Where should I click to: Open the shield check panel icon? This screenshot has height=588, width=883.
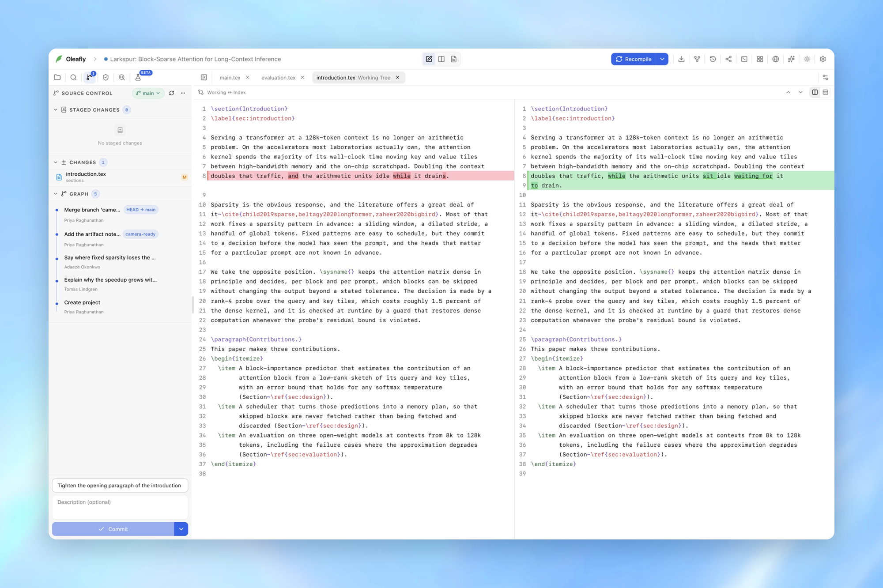point(106,77)
